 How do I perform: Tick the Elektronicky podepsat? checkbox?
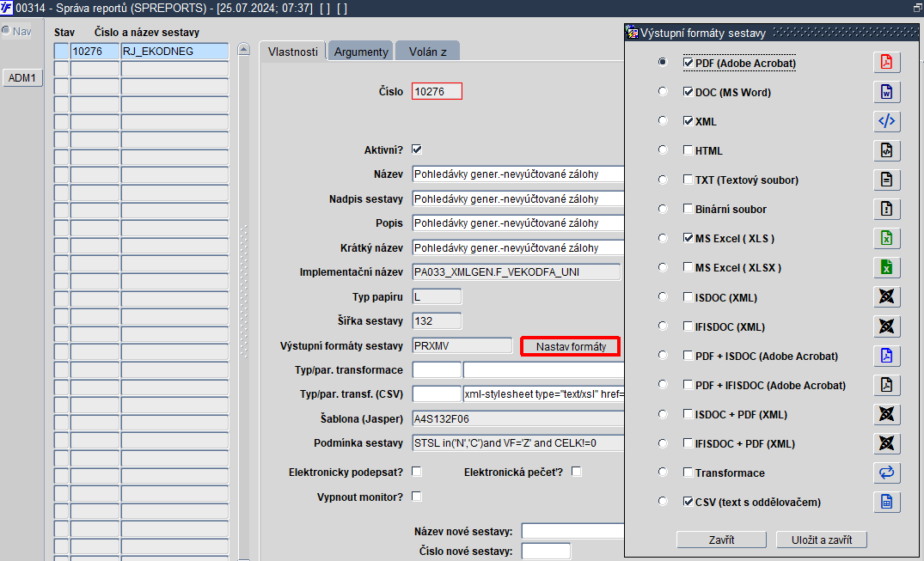coord(417,472)
